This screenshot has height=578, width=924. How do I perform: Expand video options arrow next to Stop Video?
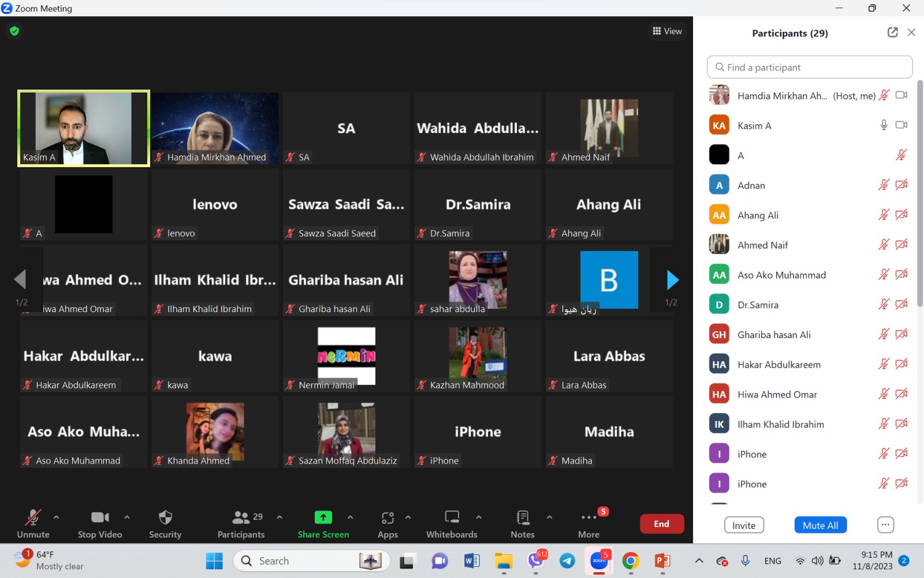pyautogui.click(x=127, y=517)
